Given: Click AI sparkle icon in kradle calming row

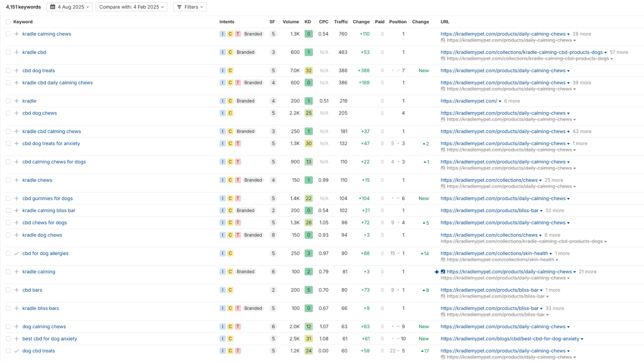Looking at the screenshot, I should (437, 272).
